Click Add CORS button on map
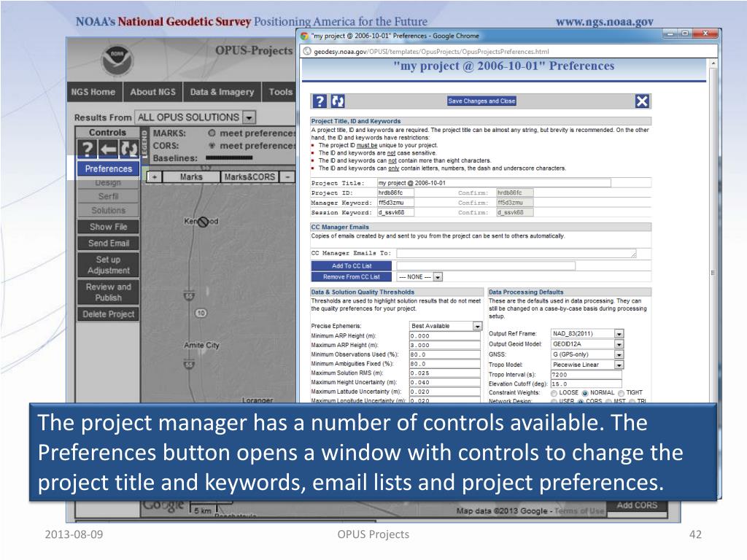747x560 pixels. [637, 505]
